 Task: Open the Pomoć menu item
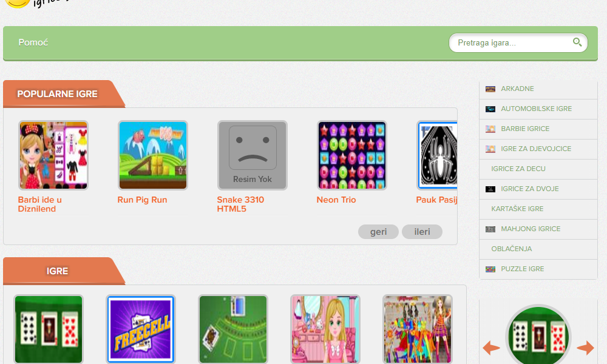33,42
